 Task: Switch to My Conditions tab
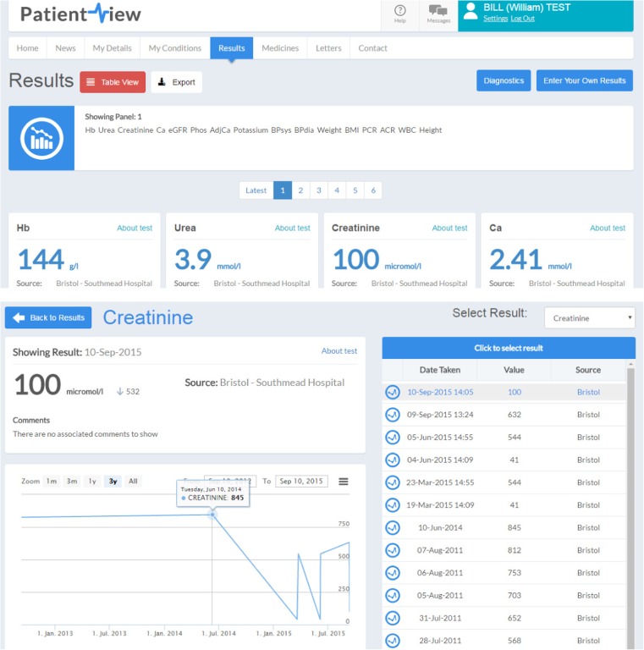pos(174,48)
